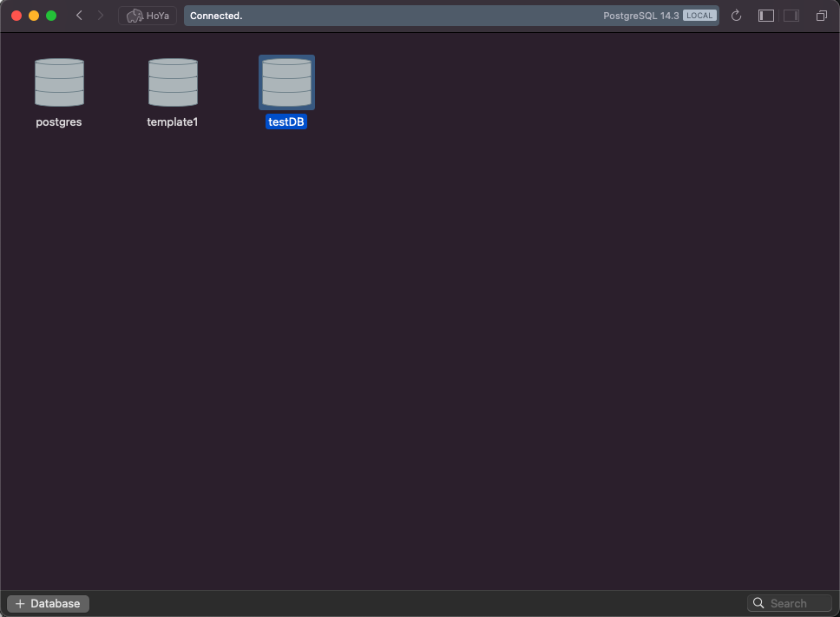Click the yellow minimize window button

click(34, 16)
